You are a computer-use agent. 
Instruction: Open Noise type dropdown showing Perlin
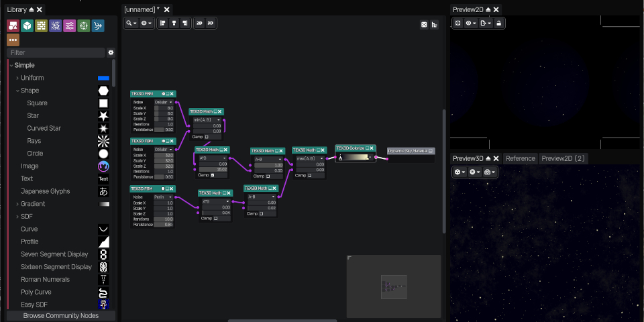[x=164, y=197]
